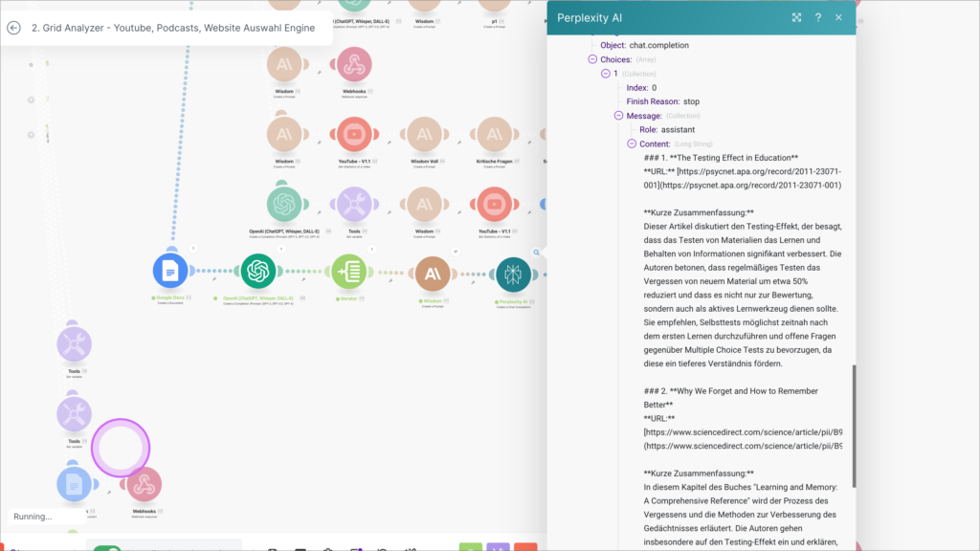The image size is (980, 551).
Task: Collapse the Choices array
Action: point(592,59)
